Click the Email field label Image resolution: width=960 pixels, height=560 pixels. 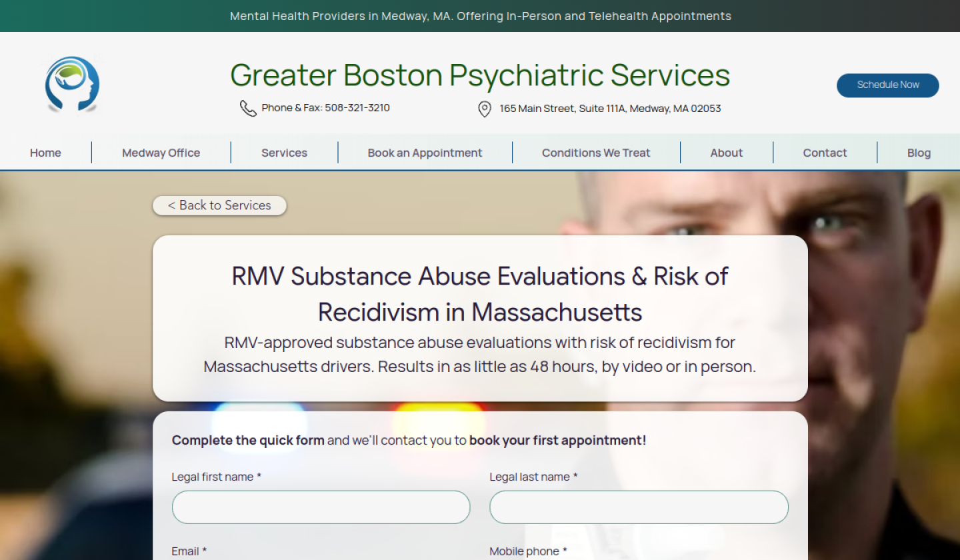pos(189,551)
